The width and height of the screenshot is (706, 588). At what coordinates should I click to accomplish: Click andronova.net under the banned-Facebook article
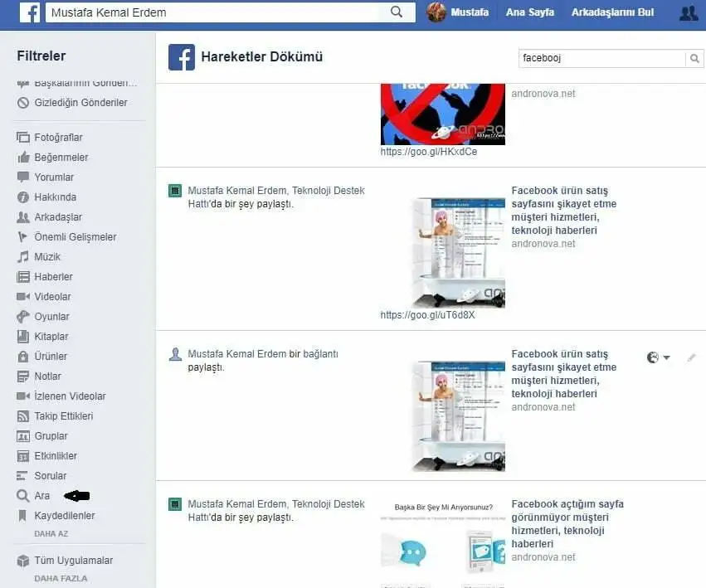click(543, 94)
